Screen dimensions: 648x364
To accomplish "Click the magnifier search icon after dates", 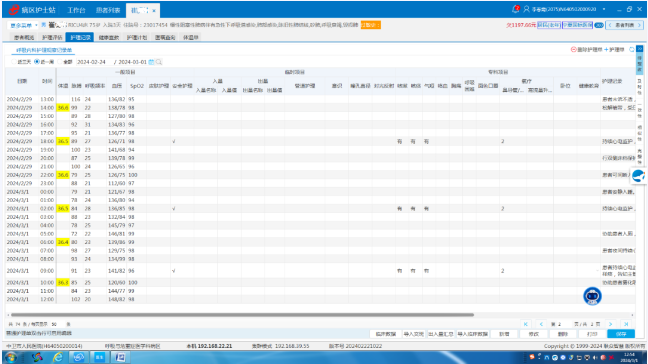I will pyautogui.click(x=159, y=62).
